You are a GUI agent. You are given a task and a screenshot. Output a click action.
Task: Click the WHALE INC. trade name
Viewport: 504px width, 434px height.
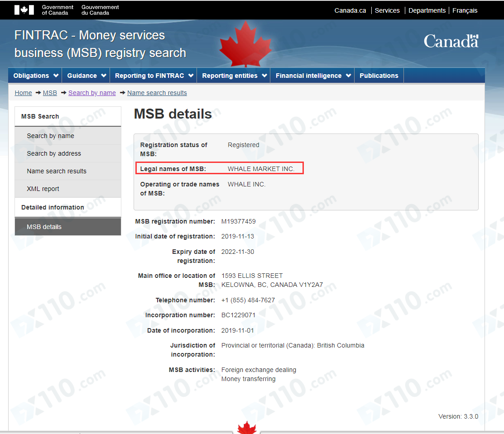pyautogui.click(x=246, y=184)
